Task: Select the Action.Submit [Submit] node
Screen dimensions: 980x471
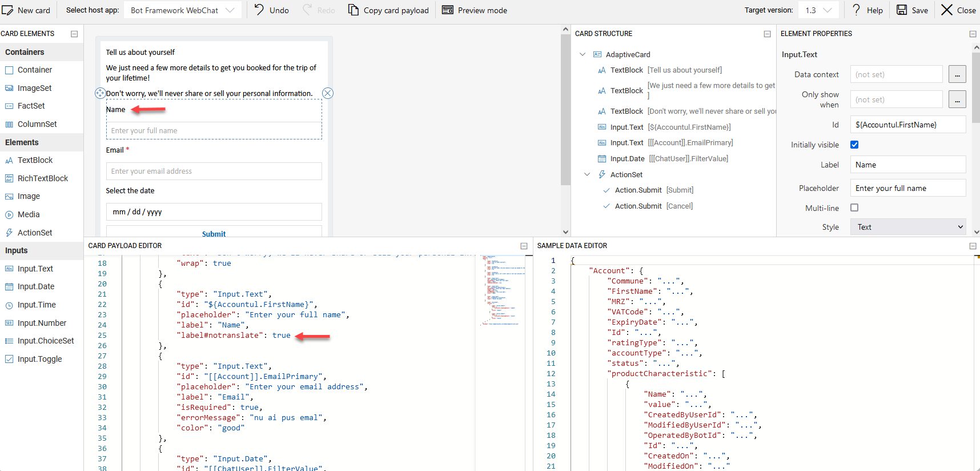Action: 648,190
